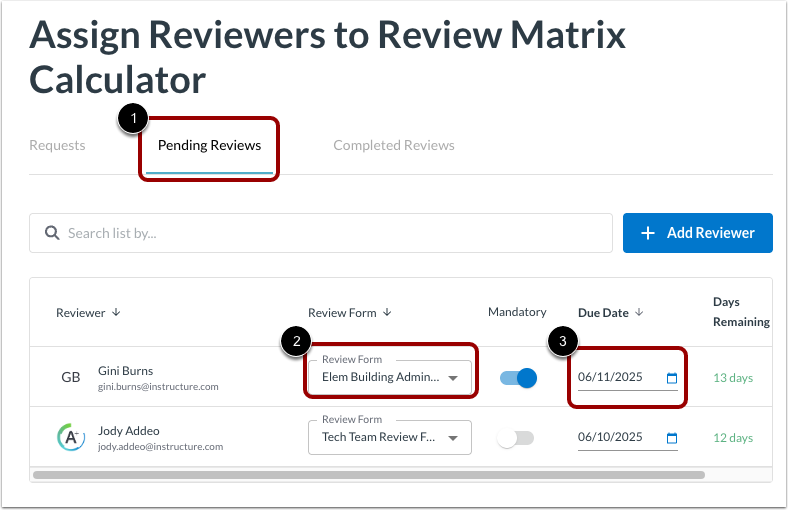
Task: Click the search magnifier icon
Action: 52,233
